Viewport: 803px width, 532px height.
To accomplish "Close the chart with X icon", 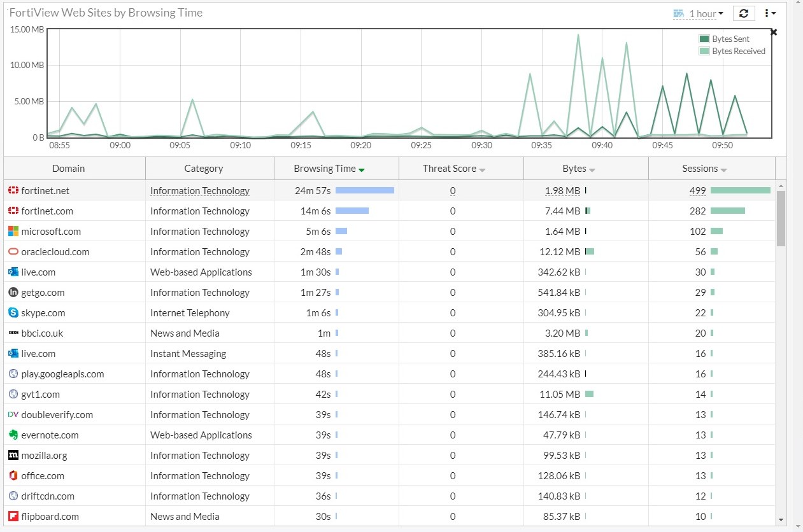I will [x=774, y=32].
